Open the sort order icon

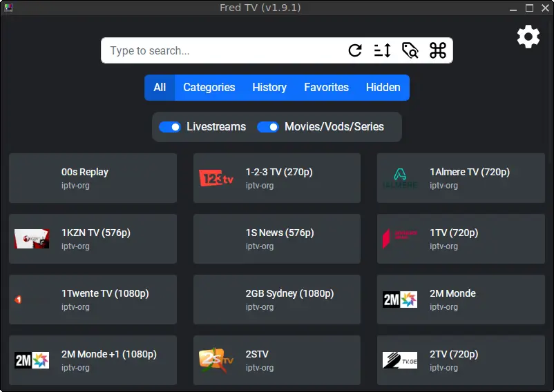tap(382, 50)
